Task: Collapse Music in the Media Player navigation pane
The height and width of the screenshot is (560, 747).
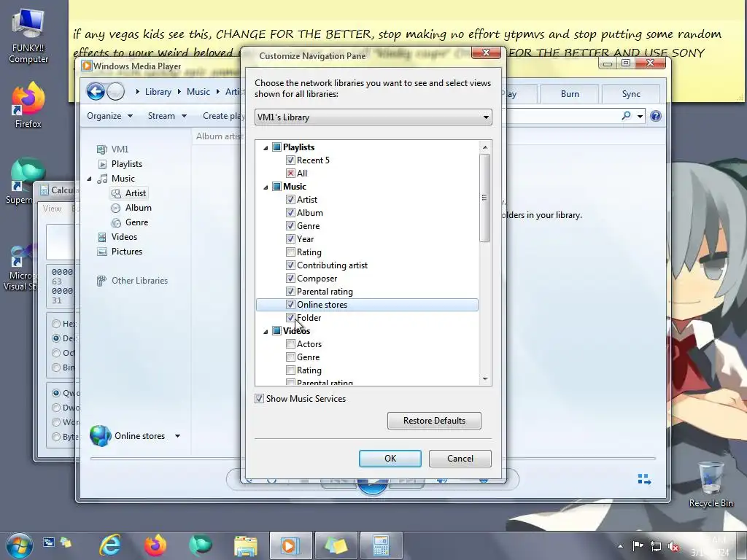Action: [x=89, y=179]
